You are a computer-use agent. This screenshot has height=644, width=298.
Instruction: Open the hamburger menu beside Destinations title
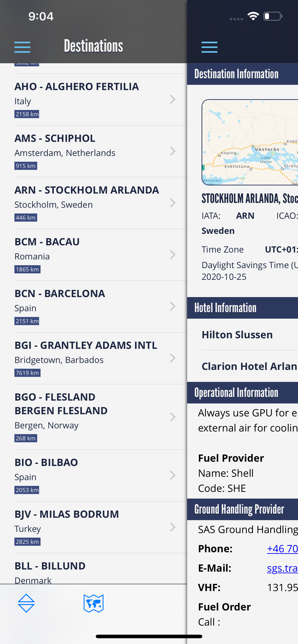(x=22, y=47)
